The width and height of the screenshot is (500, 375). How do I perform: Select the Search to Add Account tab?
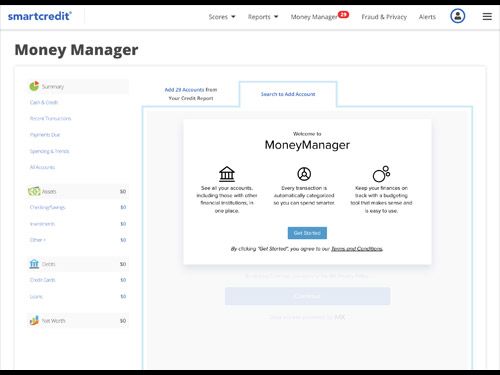pos(288,94)
